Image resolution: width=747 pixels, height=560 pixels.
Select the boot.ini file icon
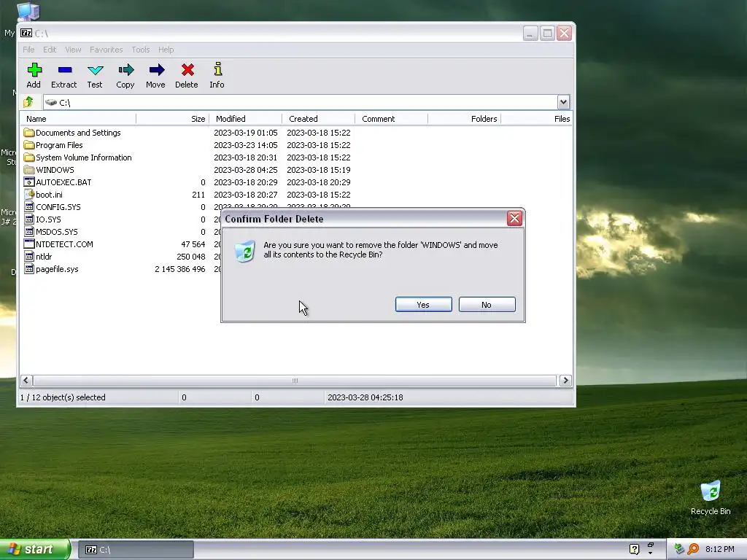[x=29, y=194]
